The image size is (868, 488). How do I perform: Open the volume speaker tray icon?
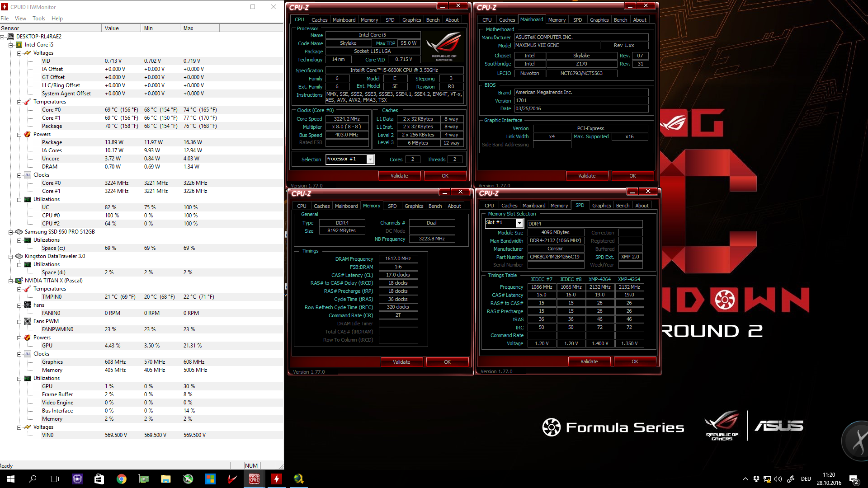point(778,479)
